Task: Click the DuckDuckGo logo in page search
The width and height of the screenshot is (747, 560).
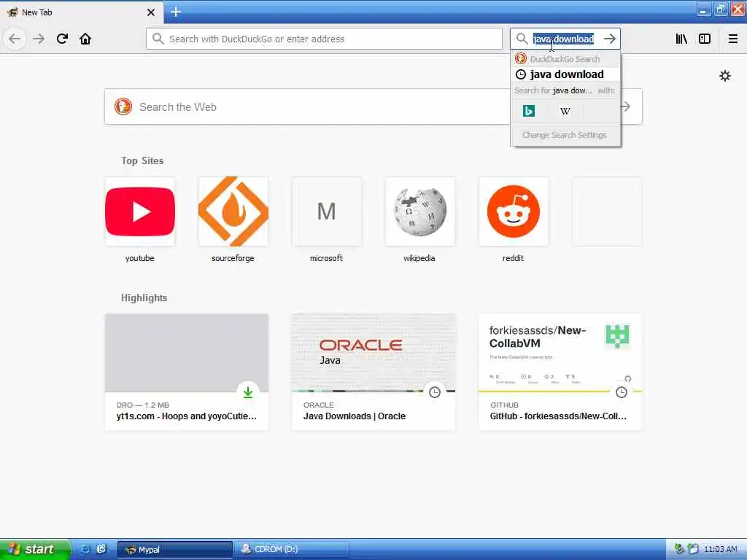Action: [123, 106]
